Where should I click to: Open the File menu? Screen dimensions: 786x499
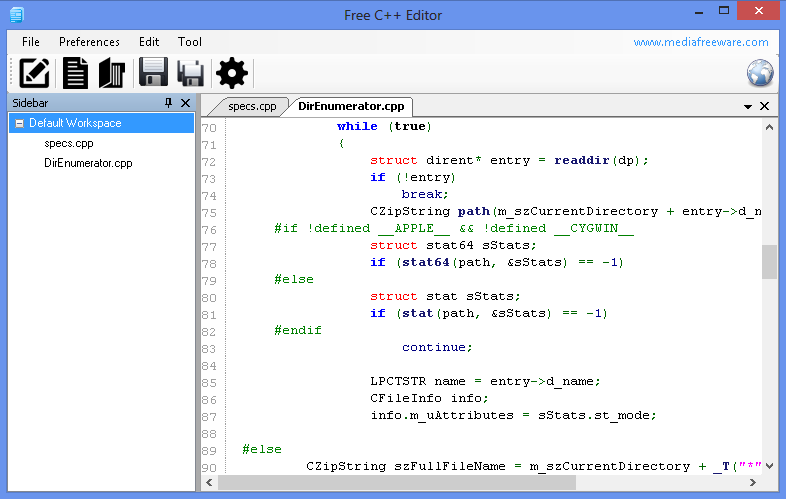coord(31,42)
